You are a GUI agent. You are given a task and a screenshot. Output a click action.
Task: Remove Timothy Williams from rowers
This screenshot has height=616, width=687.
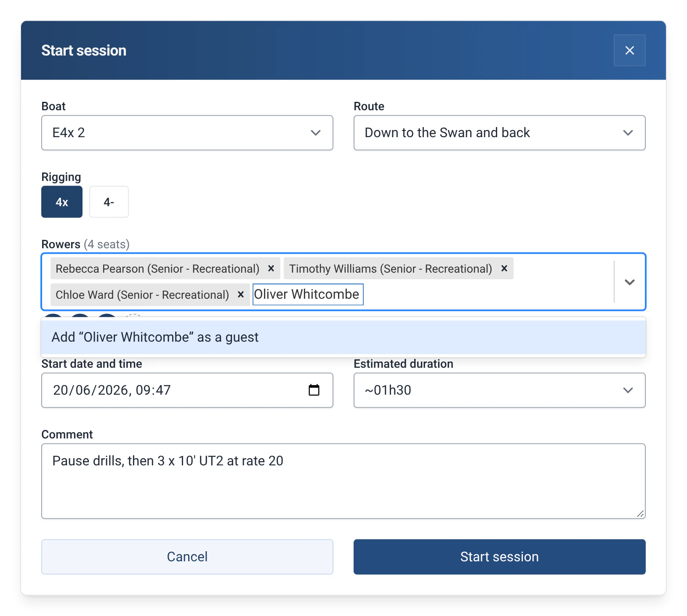pos(504,268)
